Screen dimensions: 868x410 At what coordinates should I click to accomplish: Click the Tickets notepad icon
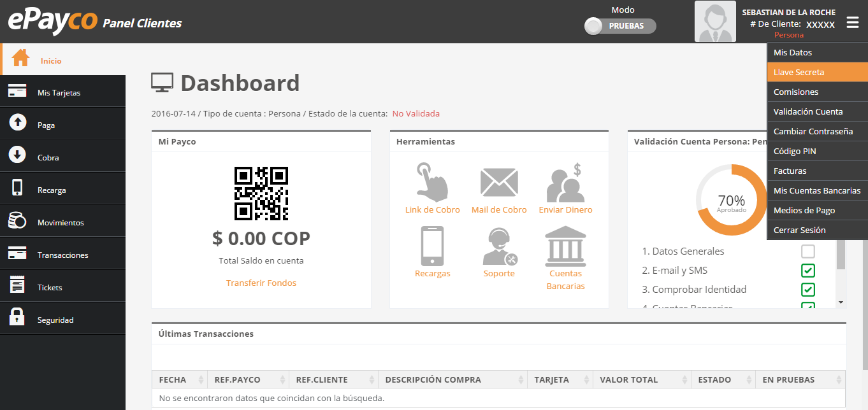coord(17,285)
